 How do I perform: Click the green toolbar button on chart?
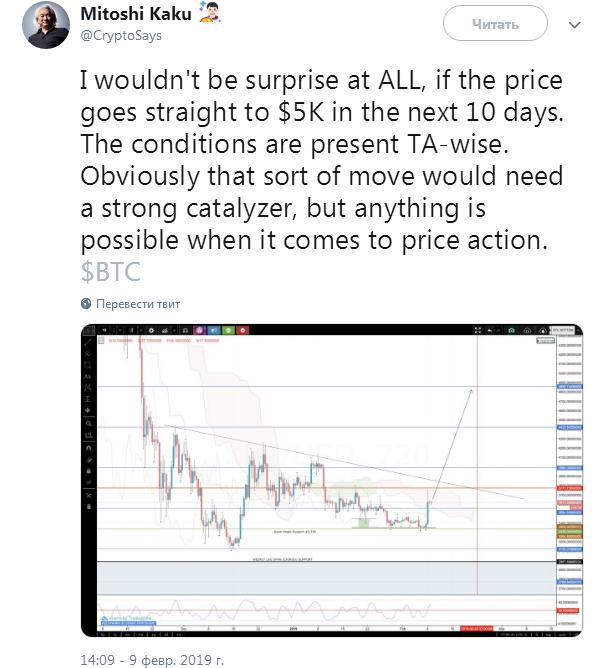click(x=228, y=330)
